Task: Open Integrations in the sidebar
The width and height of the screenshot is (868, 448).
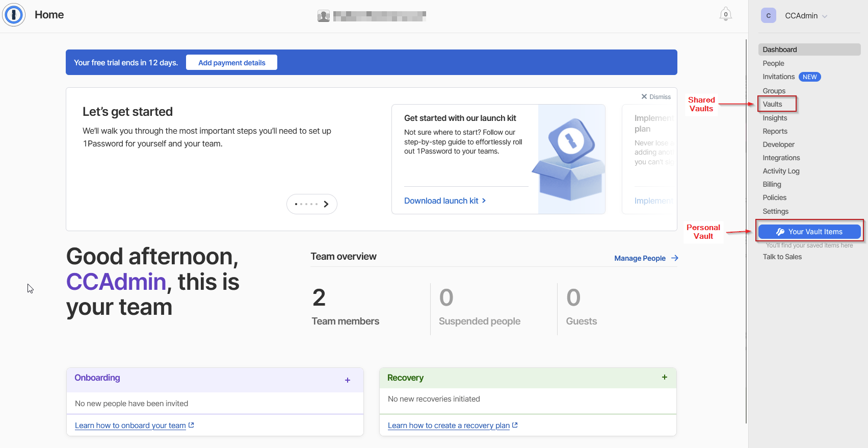Action: (x=781, y=158)
